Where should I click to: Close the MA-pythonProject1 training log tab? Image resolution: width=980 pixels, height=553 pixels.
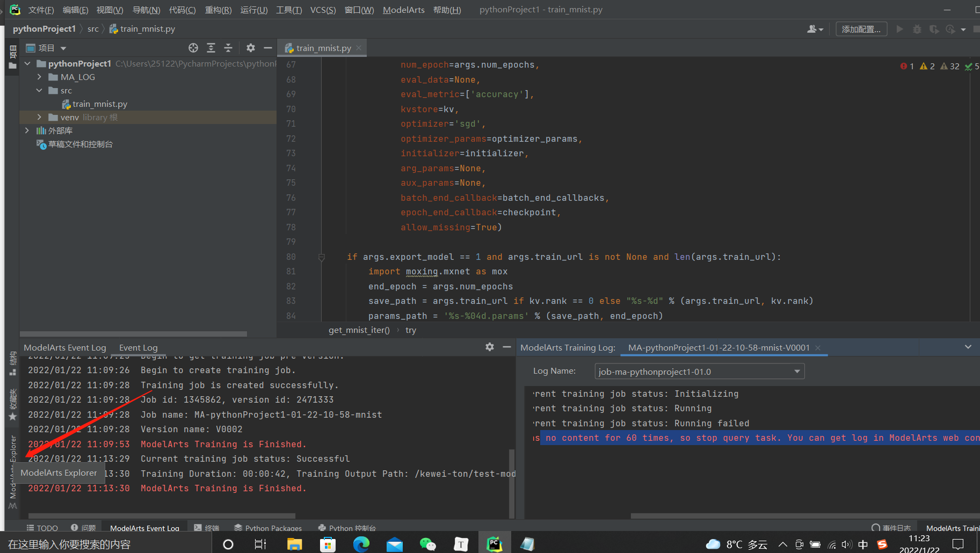tap(818, 348)
